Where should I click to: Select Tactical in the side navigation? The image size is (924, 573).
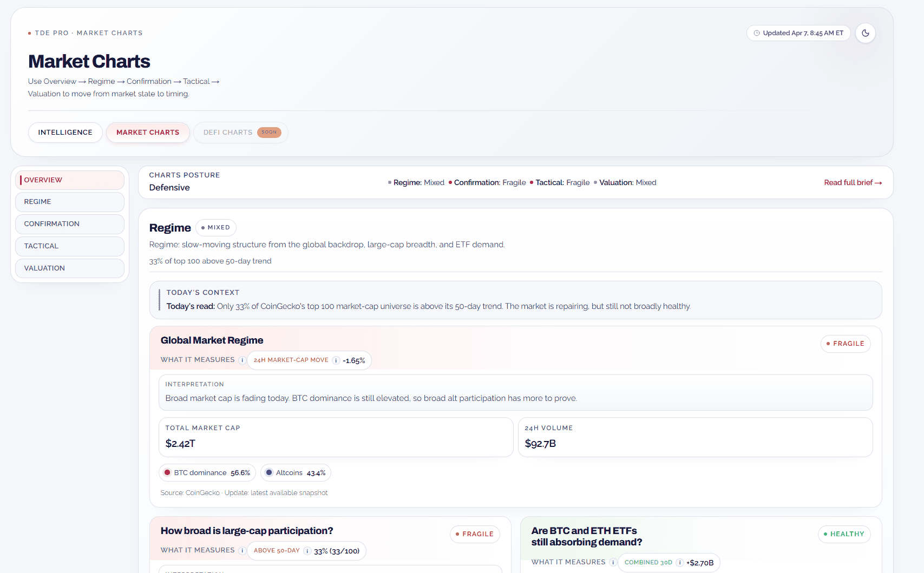pyautogui.click(x=70, y=246)
